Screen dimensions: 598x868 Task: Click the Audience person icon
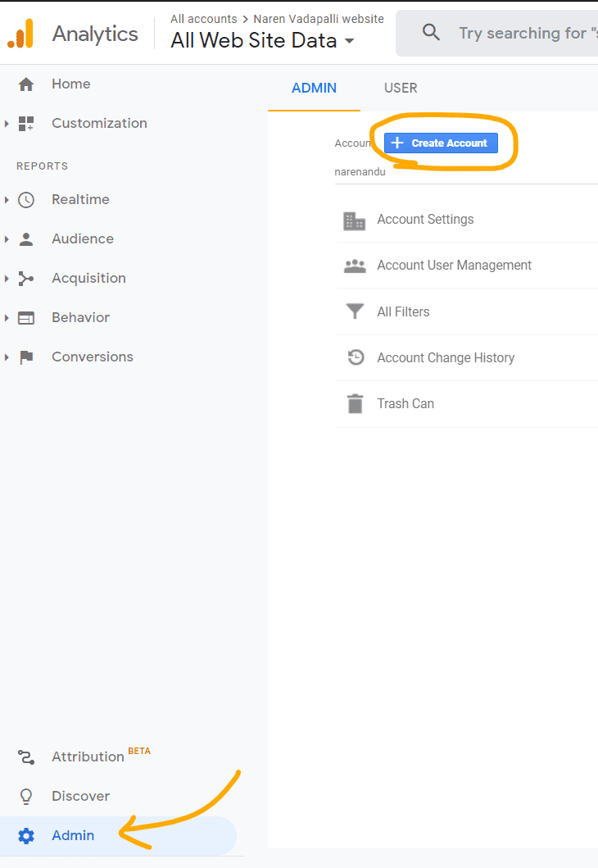coord(26,239)
